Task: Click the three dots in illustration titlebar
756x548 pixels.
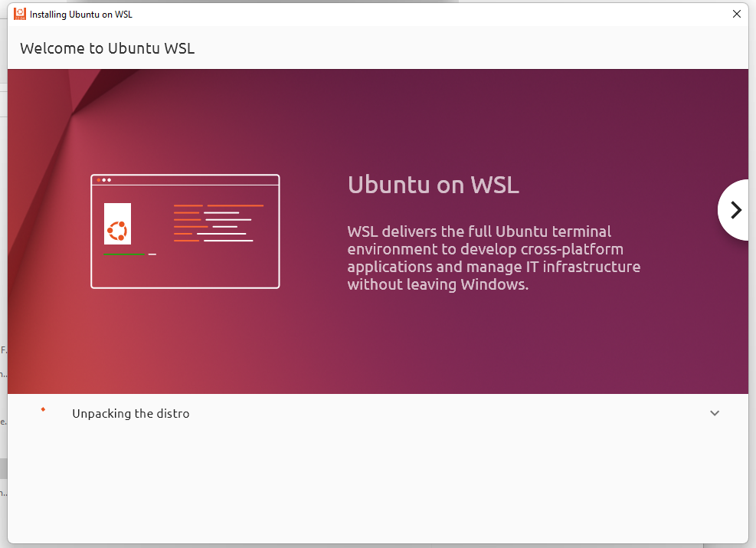Action: 104,180
